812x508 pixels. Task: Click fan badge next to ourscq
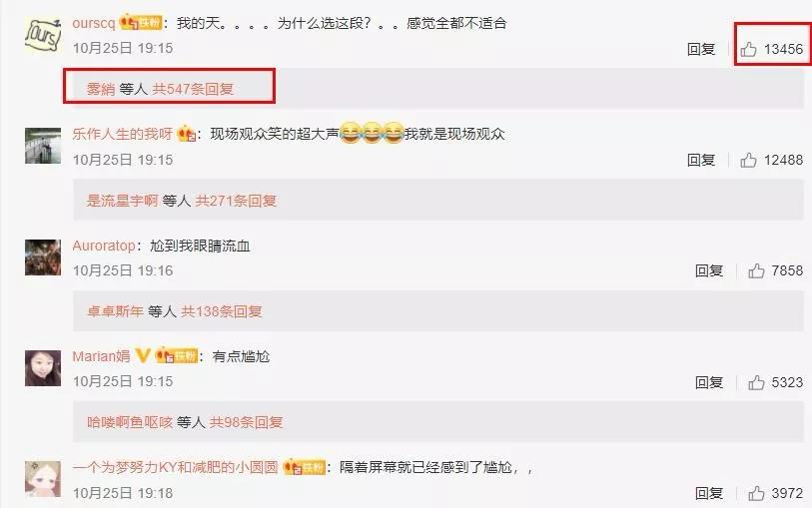(x=141, y=23)
